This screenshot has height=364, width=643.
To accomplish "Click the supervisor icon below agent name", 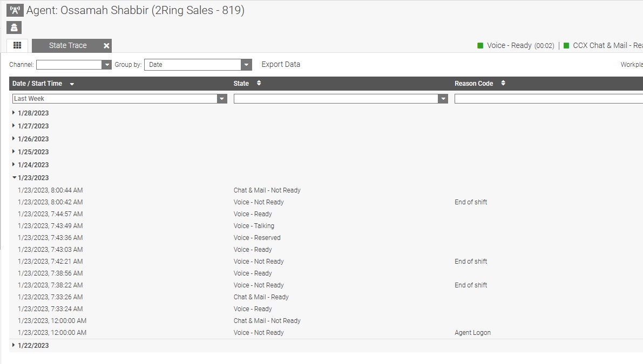I will [15, 28].
